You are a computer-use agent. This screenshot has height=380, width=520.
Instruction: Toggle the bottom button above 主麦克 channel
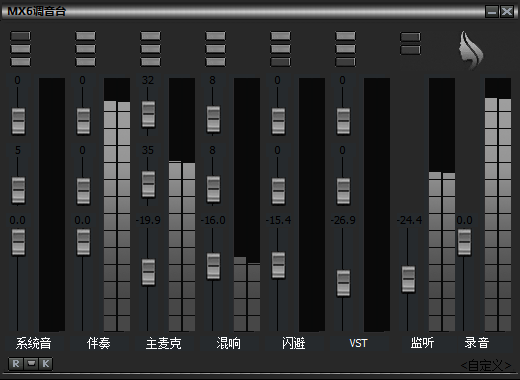click(x=150, y=62)
